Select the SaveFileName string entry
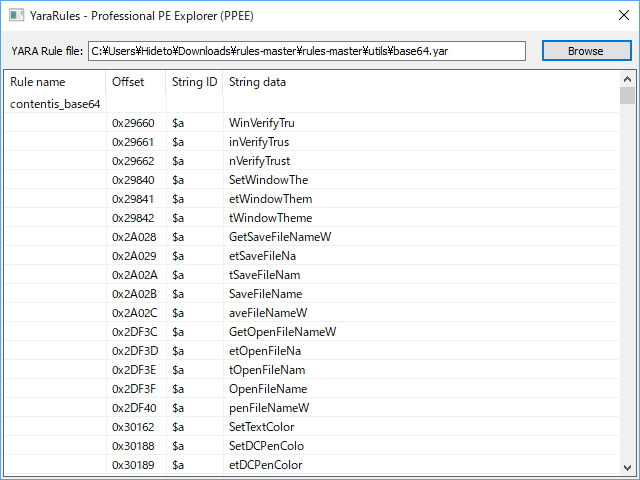This screenshot has height=480, width=640. click(265, 294)
